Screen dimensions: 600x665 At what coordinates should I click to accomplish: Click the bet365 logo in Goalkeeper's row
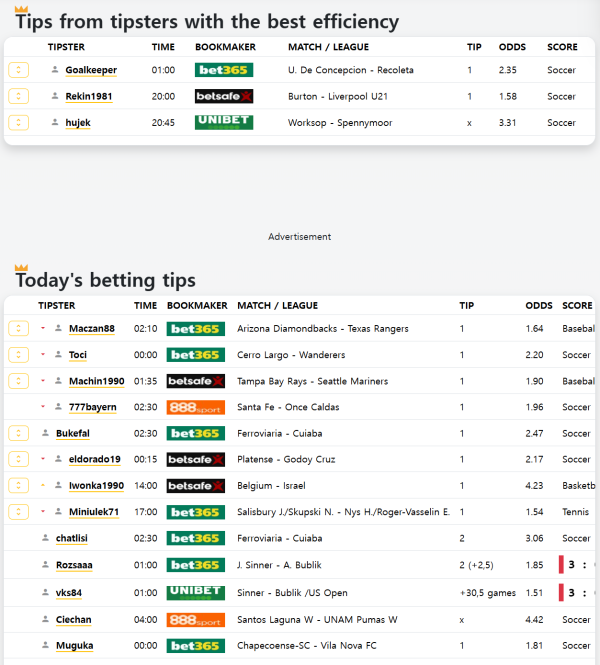pyautogui.click(x=223, y=70)
